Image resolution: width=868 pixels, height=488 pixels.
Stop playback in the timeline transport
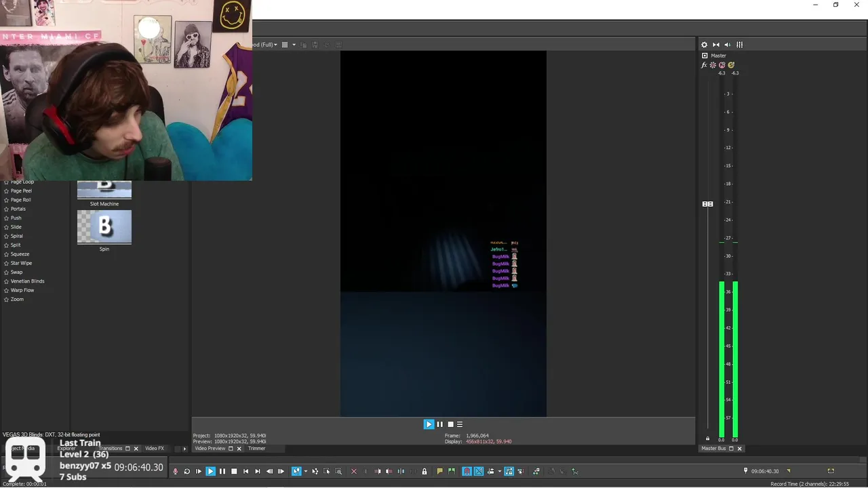pos(234,471)
